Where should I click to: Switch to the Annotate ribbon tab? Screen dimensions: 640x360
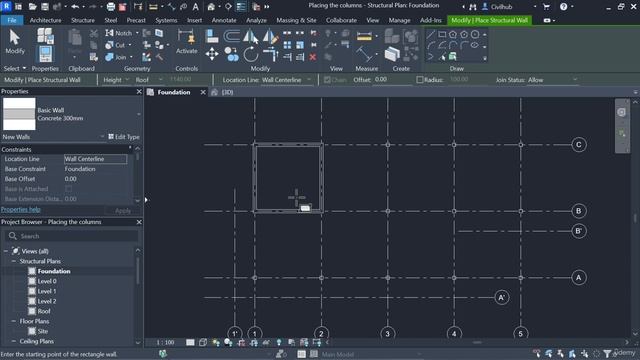[x=224, y=20]
